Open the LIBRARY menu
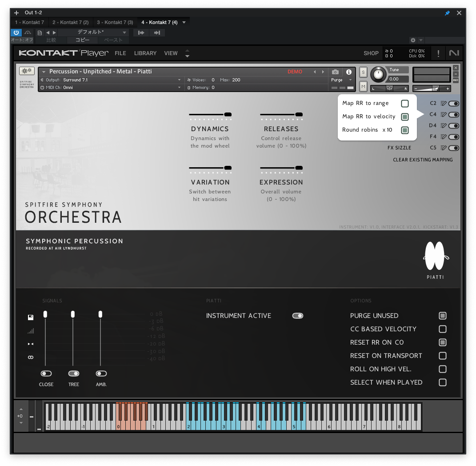This screenshot has width=476, height=466. pos(145,53)
